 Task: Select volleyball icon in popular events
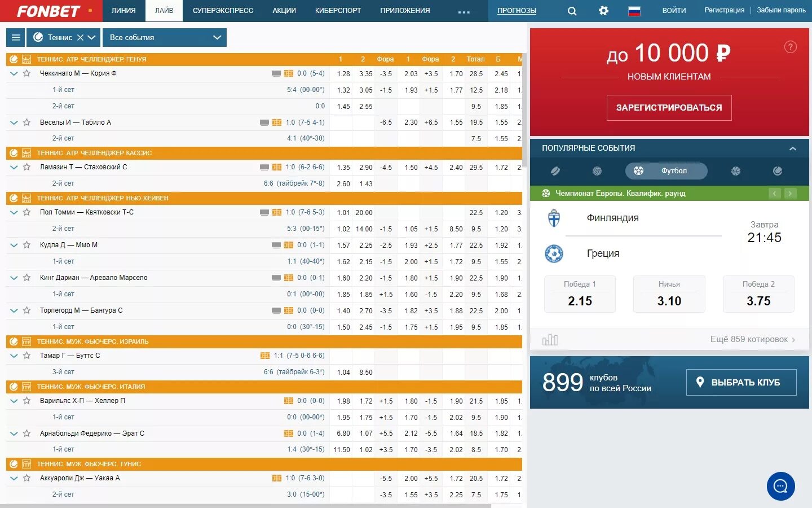pyautogui.click(x=597, y=171)
